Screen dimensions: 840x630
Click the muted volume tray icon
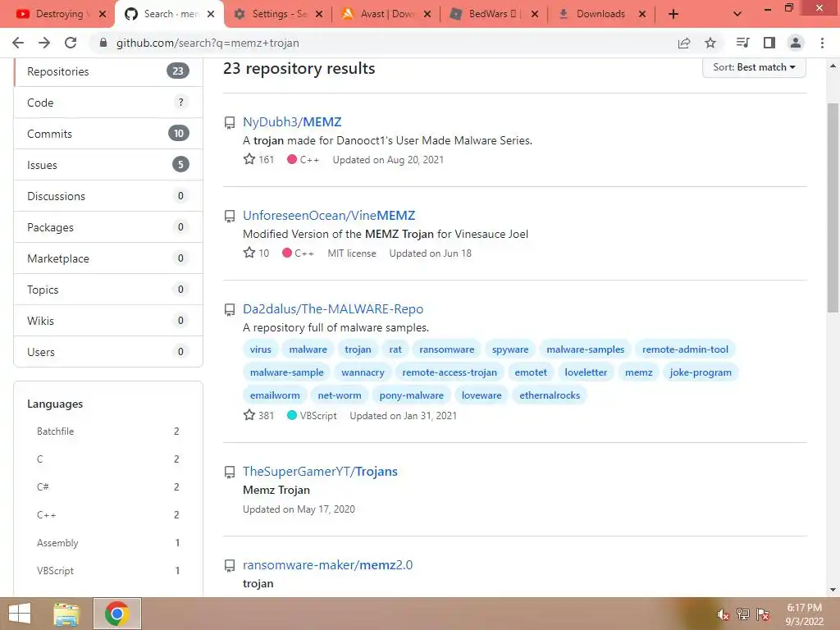point(723,614)
